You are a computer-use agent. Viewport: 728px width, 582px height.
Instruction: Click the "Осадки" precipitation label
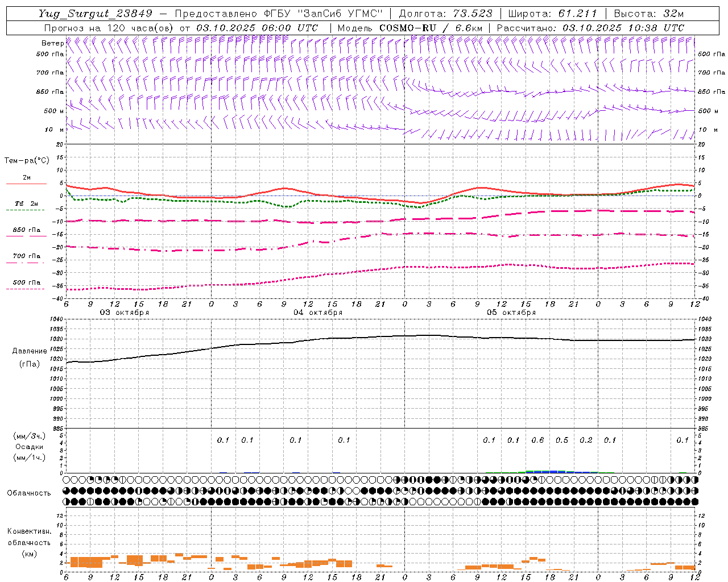point(30,447)
